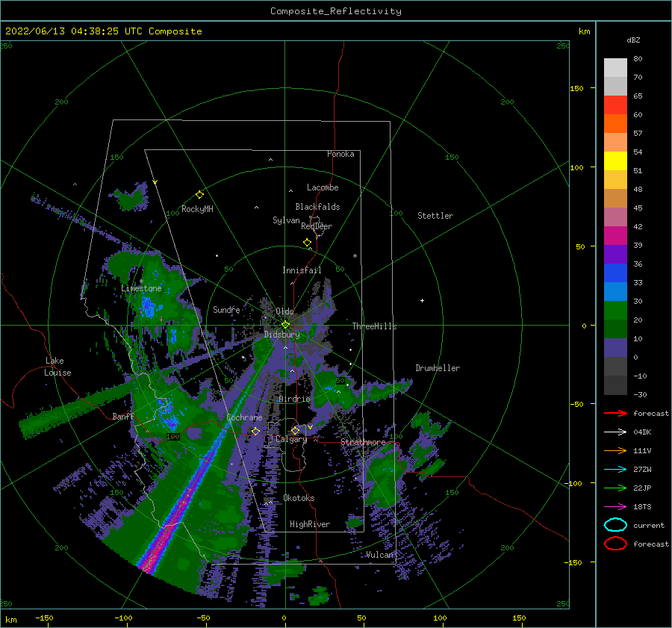Click the RedDeer city label
The height and width of the screenshot is (628, 672).
coord(317,226)
